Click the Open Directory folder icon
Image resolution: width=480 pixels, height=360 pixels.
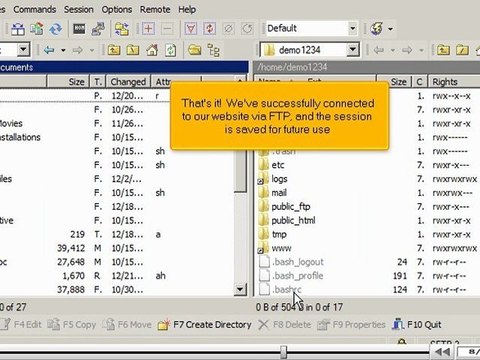pos(194,50)
